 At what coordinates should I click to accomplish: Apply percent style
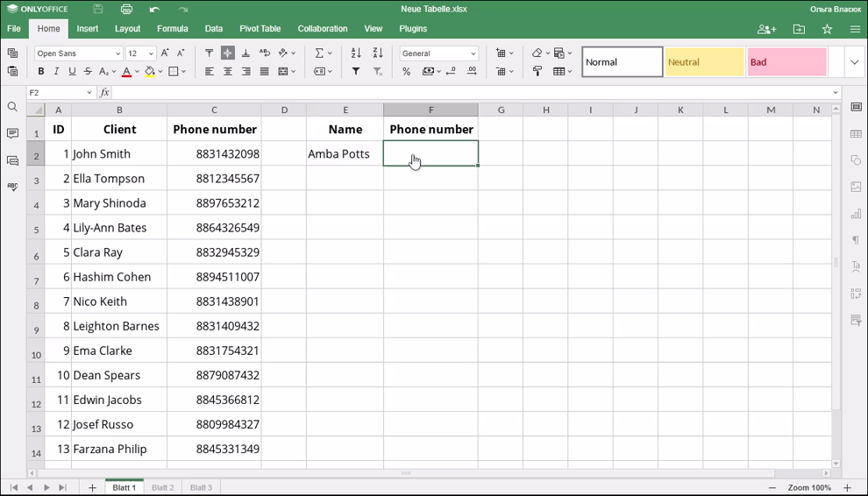tap(406, 71)
